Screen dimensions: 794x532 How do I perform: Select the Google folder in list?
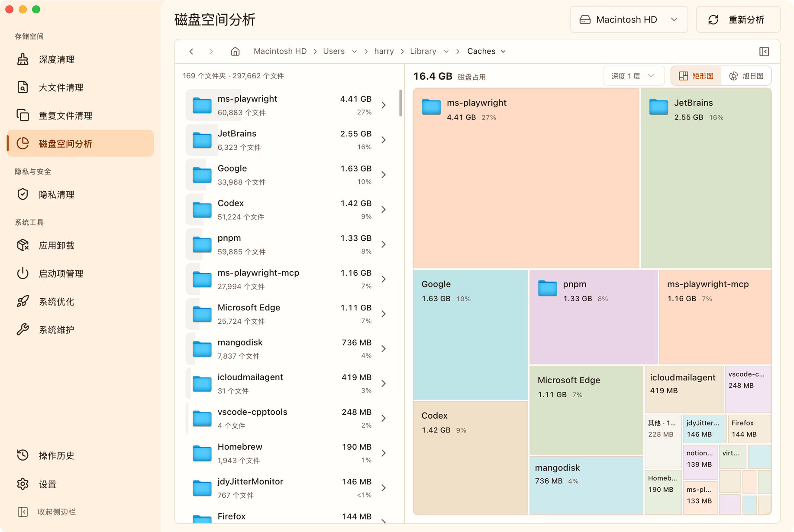288,174
